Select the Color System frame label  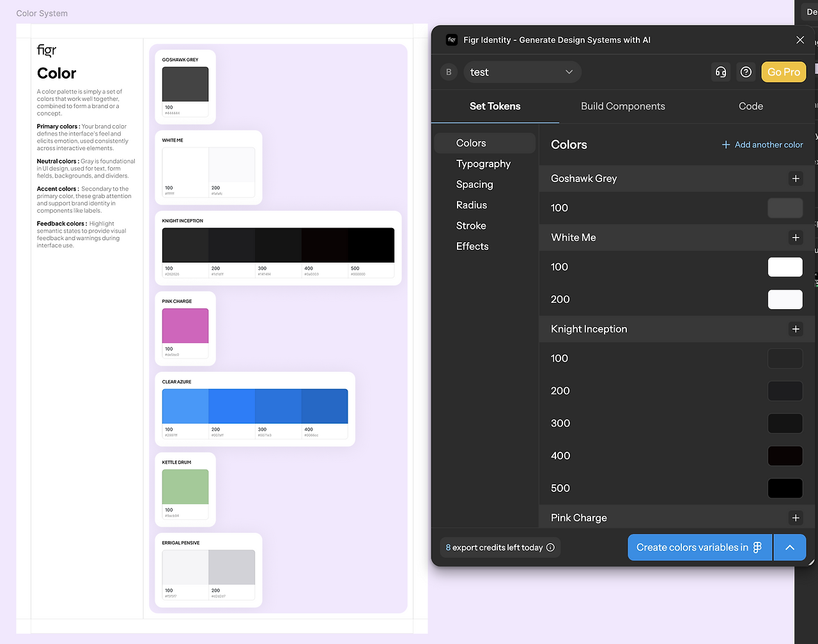point(42,13)
